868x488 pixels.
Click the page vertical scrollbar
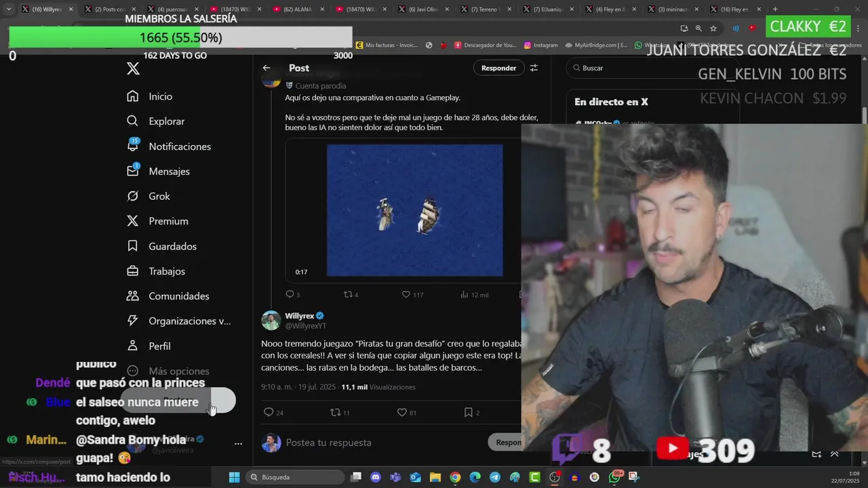pos(864,117)
